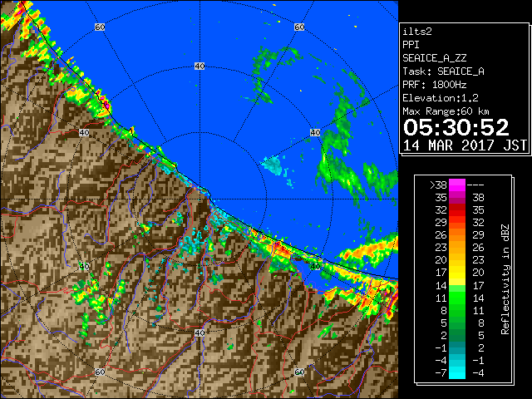Select the PPI scan type label

click(x=411, y=45)
